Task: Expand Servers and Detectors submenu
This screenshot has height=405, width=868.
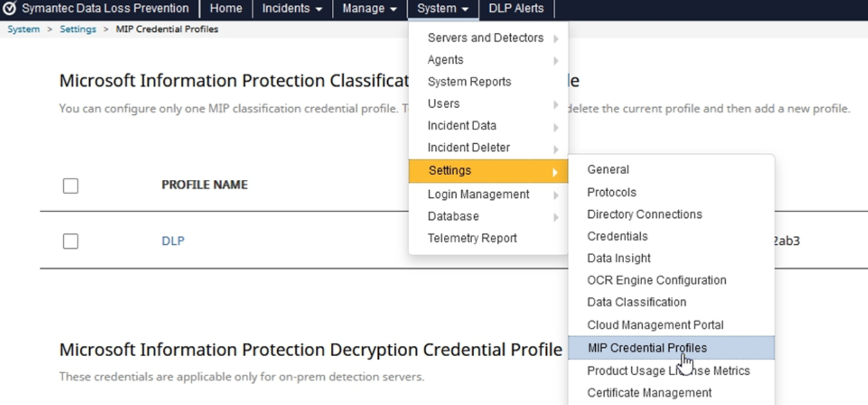Action: click(x=488, y=38)
